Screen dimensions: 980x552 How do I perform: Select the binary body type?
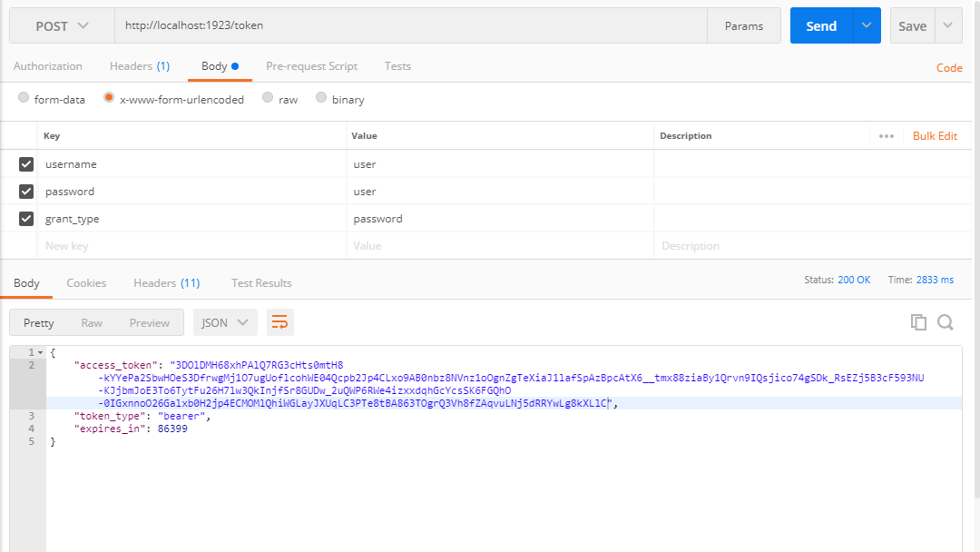click(321, 97)
